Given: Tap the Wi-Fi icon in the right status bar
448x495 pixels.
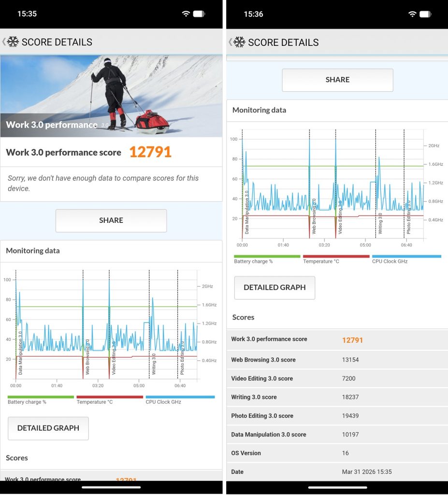Looking at the screenshot, I should [x=412, y=14].
